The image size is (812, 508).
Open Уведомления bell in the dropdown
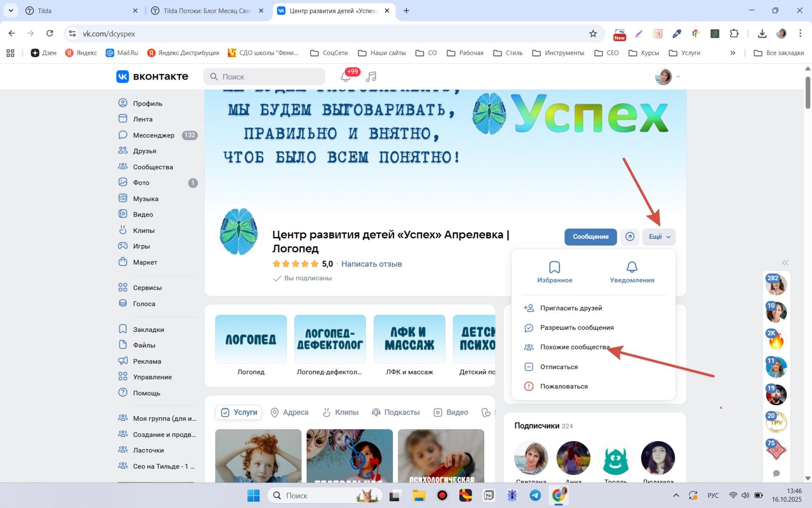[632, 272]
